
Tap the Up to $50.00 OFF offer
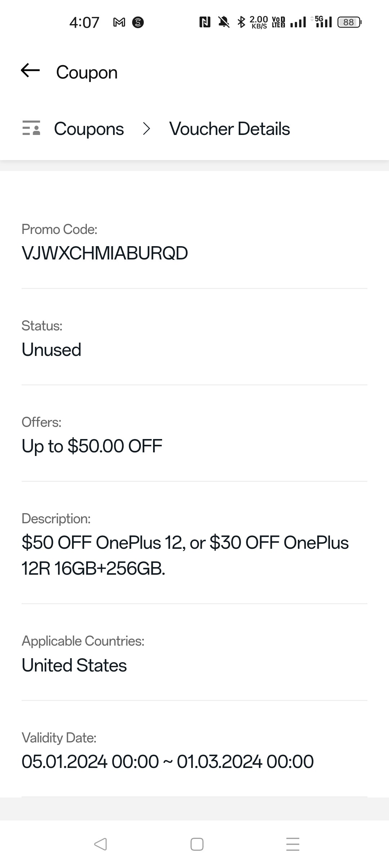[92, 446]
